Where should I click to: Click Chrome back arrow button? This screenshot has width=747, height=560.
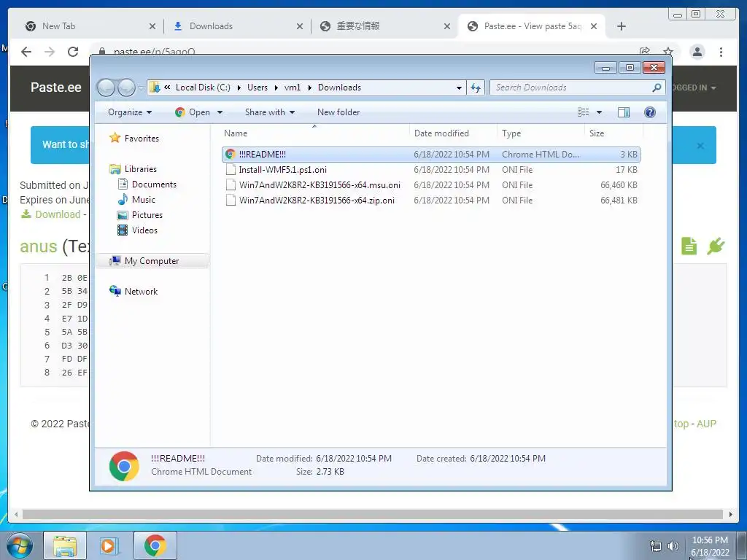pos(26,52)
